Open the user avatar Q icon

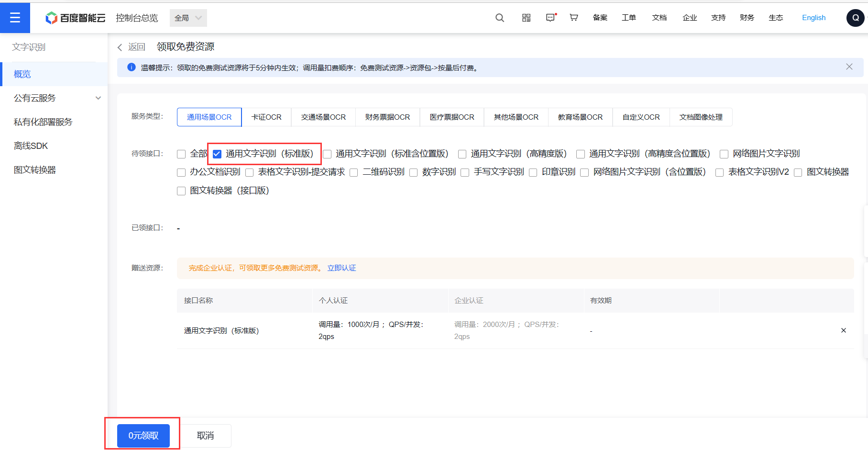[855, 18]
